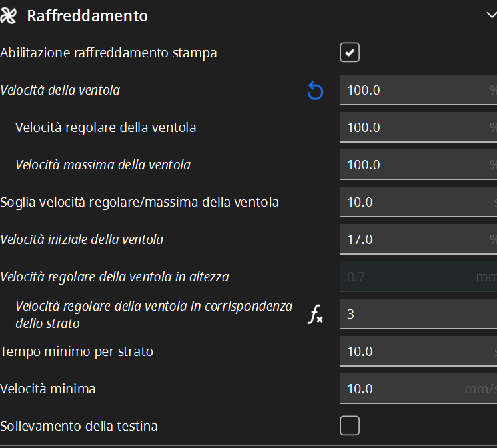Click the Abilitazione raffreddamento stampa label
Screen dimensions: 497x448
click(x=109, y=53)
